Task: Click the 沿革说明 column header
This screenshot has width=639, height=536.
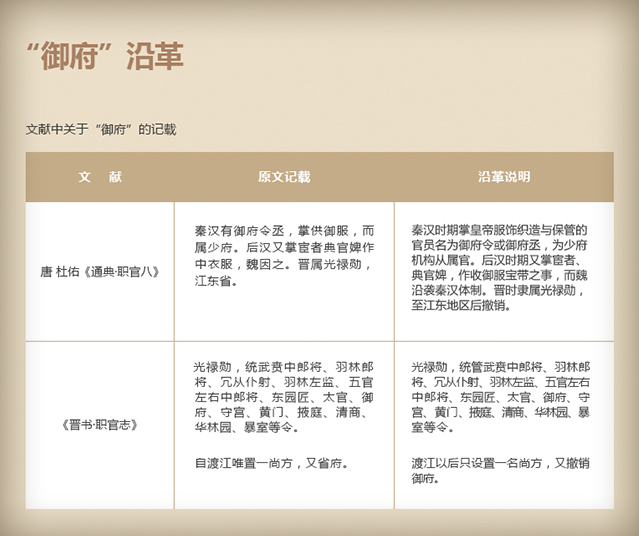Action: pyautogui.click(x=504, y=177)
